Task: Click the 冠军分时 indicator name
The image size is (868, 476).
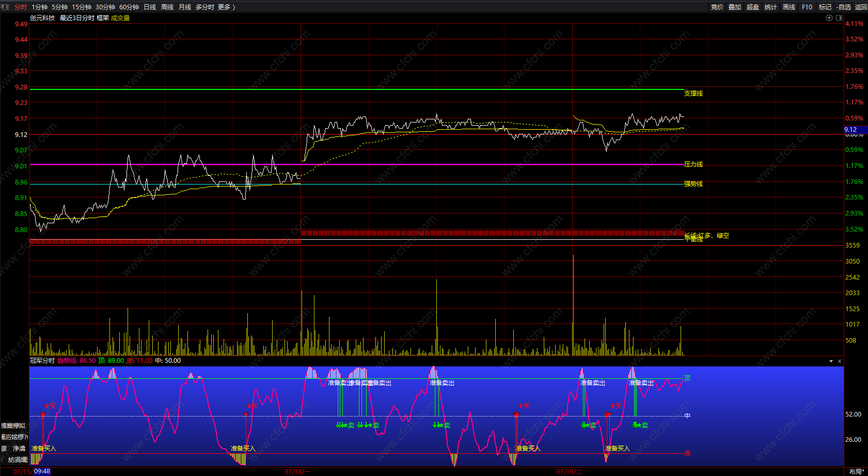Action: pyautogui.click(x=42, y=361)
